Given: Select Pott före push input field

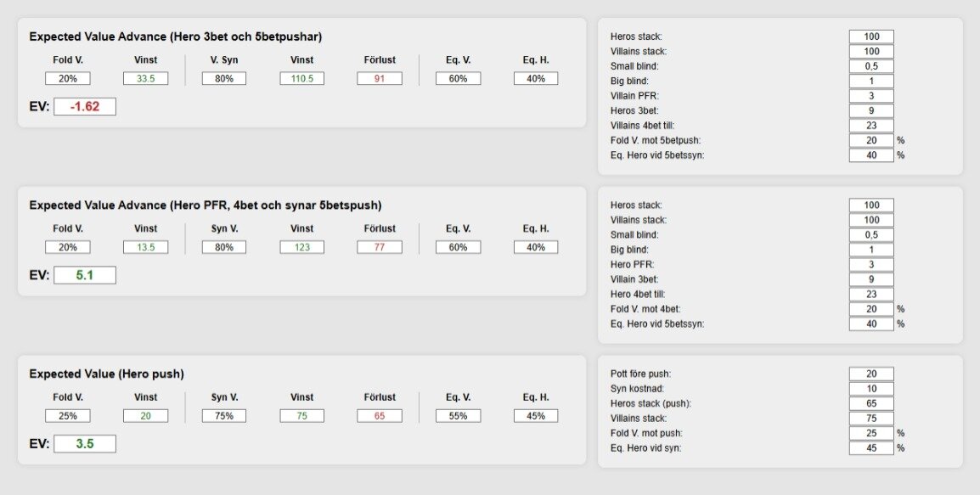Looking at the screenshot, I should pos(871,374).
